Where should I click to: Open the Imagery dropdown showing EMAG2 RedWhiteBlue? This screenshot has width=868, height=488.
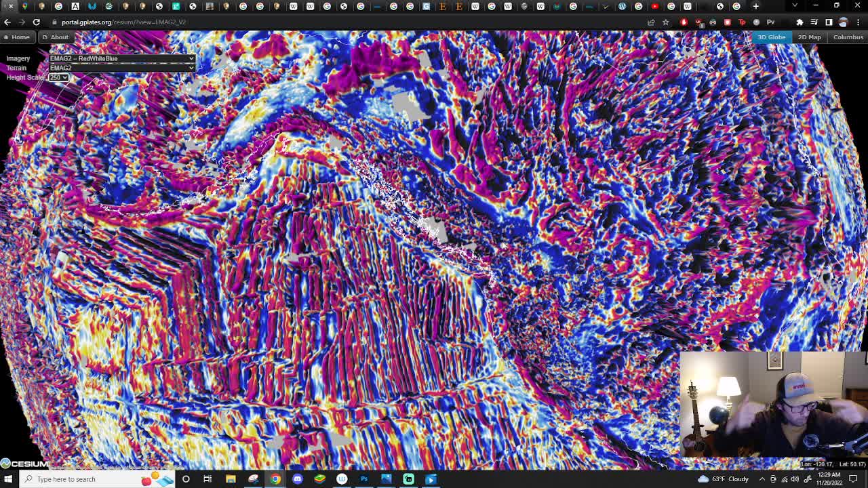click(122, 58)
